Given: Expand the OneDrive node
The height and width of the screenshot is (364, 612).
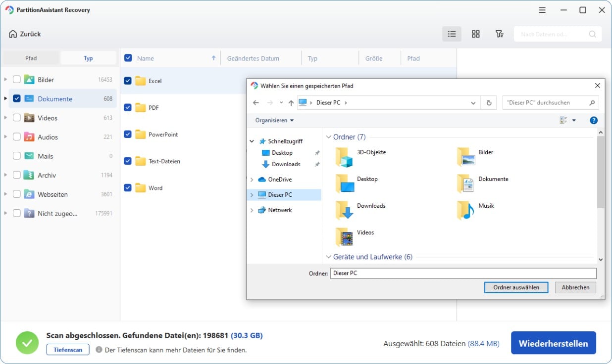Looking at the screenshot, I should pos(252,180).
